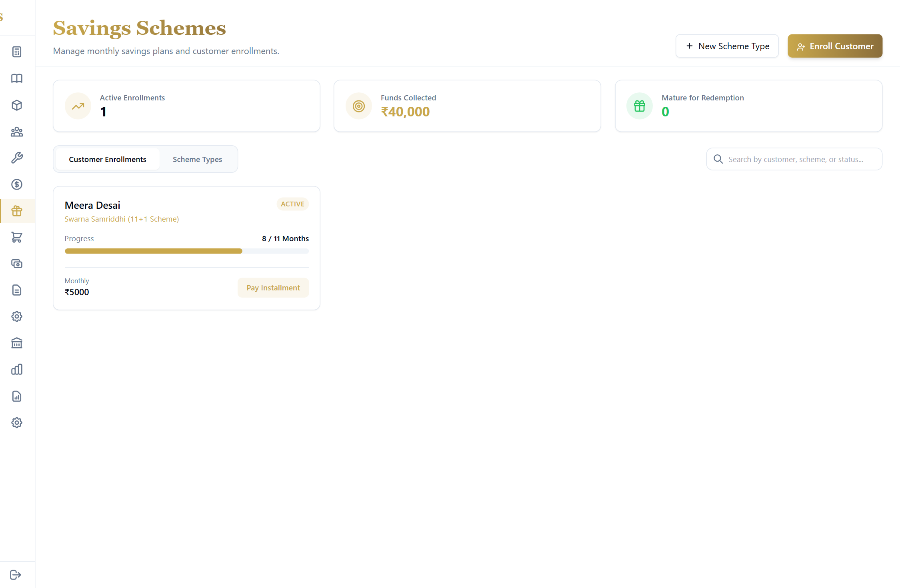This screenshot has height=588, width=900.
Task: Click Swarna Samriddhi (11+1 Scheme) text
Action: tap(122, 219)
